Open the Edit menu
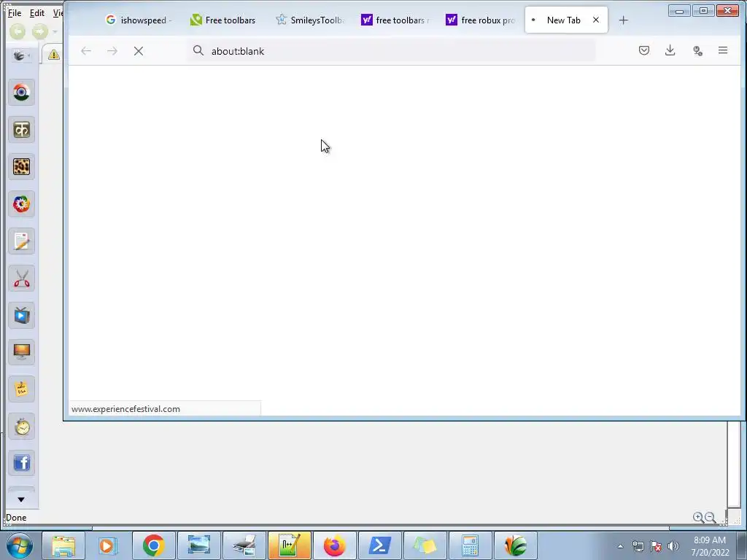This screenshot has height=560, width=747. point(37,13)
